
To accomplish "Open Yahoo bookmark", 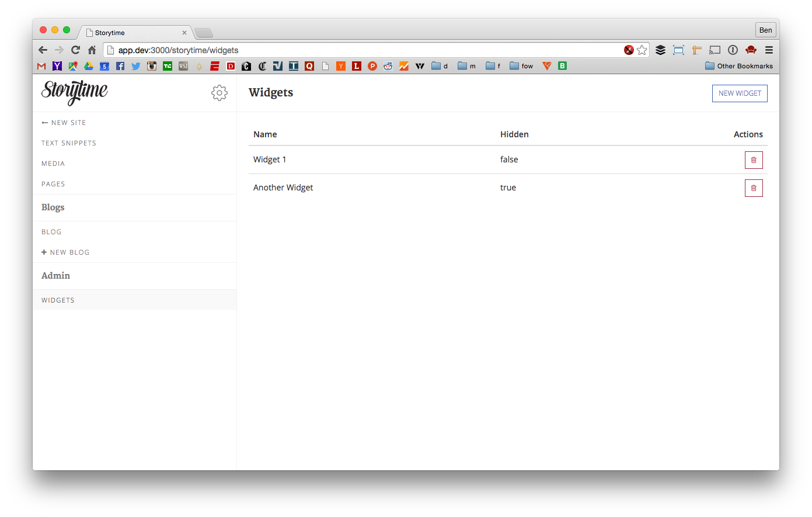I will click(x=57, y=66).
